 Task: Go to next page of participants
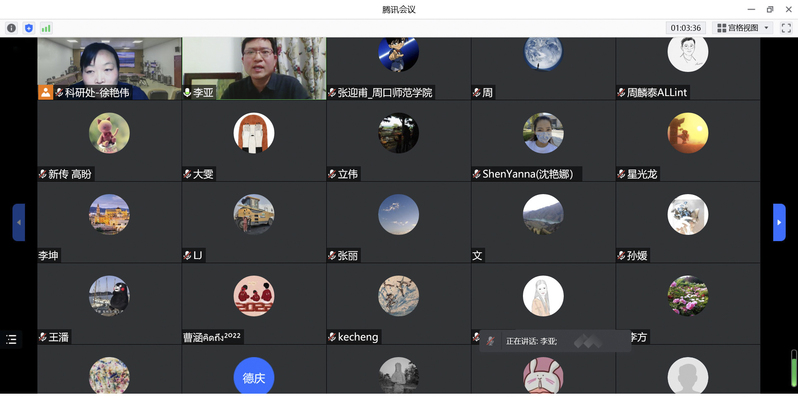tap(779, 222)
